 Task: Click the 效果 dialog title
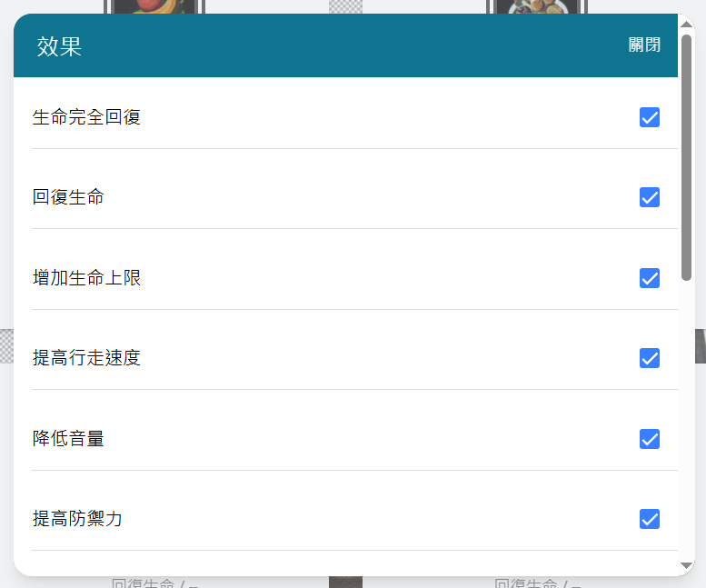tap(59, 46)
